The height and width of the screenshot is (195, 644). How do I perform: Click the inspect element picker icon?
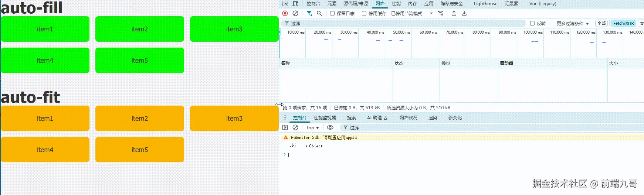[x=285, y=4]
